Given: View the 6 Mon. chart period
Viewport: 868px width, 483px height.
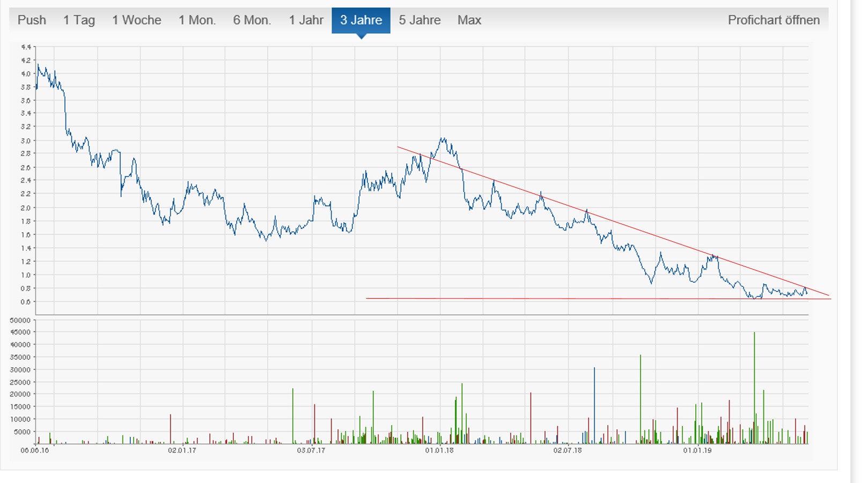Looking at the screenshot, I should 252,20.
